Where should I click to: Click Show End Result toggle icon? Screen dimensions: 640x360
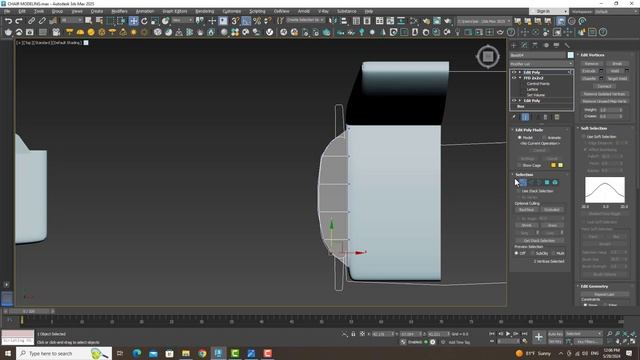[525, 117]
